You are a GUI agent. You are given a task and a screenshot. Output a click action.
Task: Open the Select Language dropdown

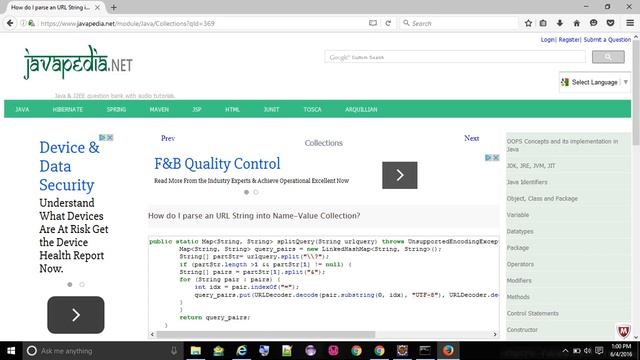[x=595, y=82]
